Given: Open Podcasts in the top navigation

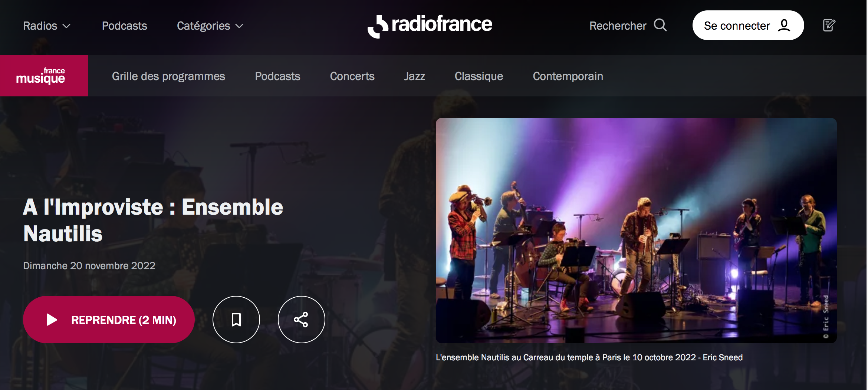Looking at the screenshot, I should pos(125,26).
